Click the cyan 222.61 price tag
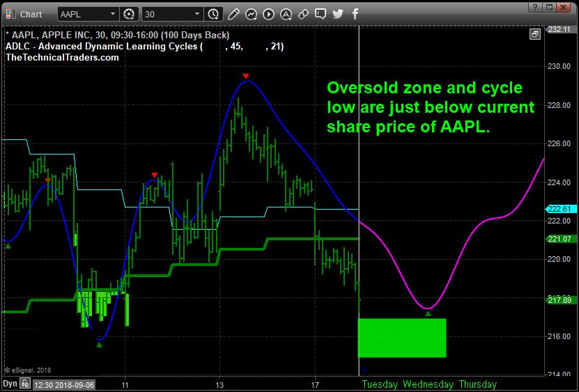 561,210
